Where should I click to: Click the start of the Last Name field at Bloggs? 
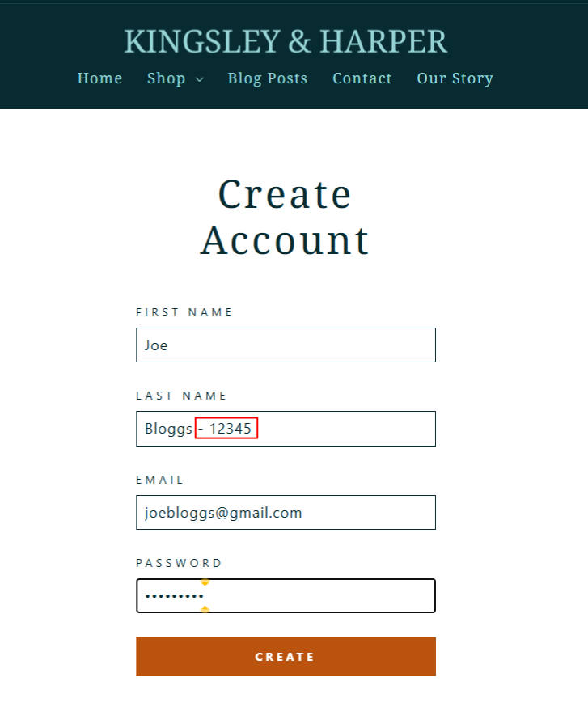168,429
